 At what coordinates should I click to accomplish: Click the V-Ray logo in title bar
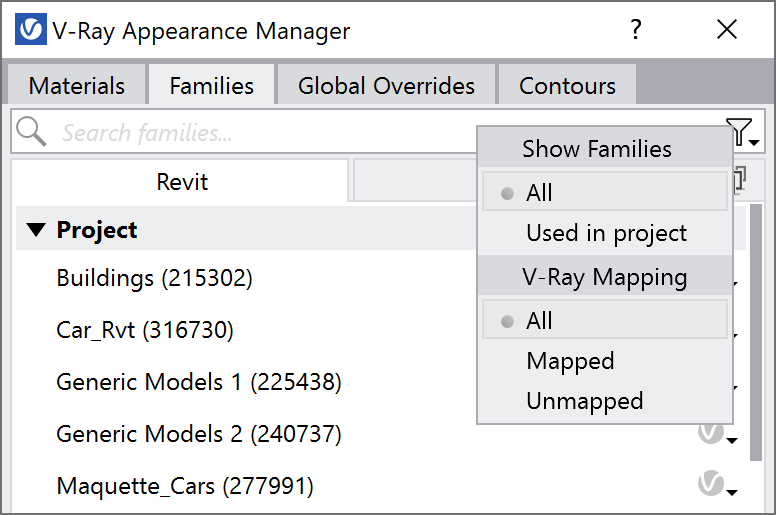tap(31, 30)
